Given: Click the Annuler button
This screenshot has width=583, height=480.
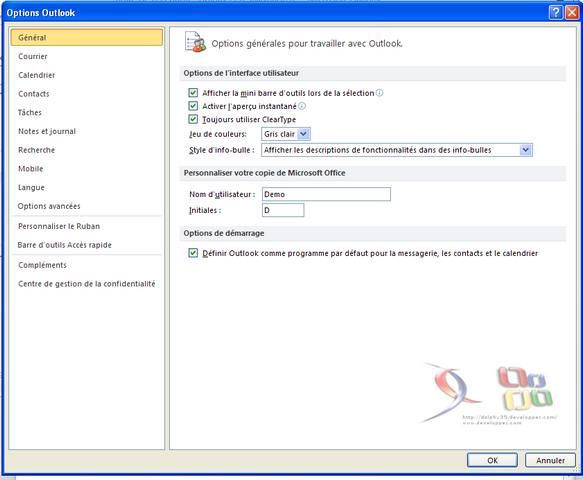Looking at the screenshot, I should click(550, 460).
